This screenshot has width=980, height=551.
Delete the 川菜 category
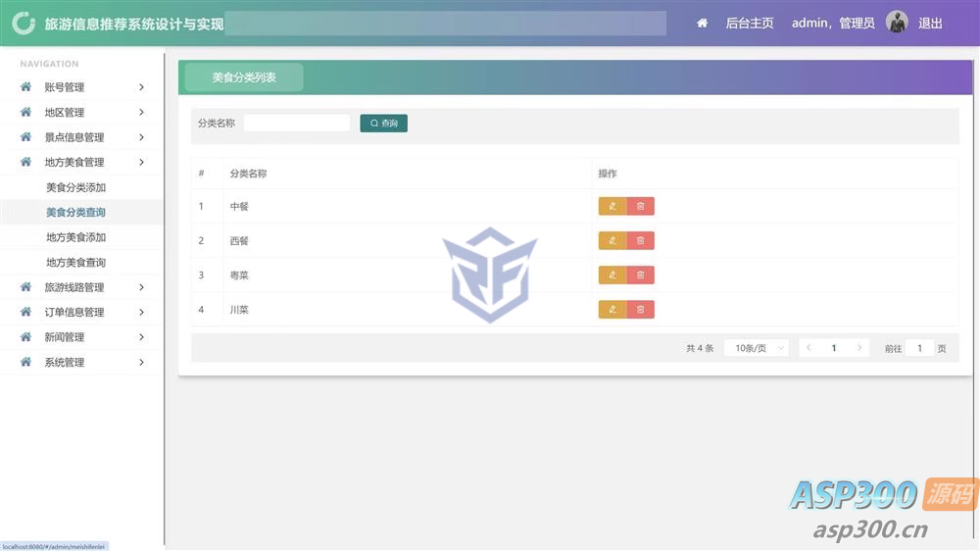641,310
